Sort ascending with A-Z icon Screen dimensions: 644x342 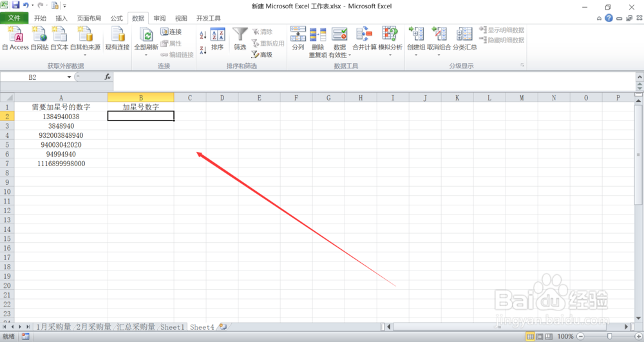click(x=203, y=35)
